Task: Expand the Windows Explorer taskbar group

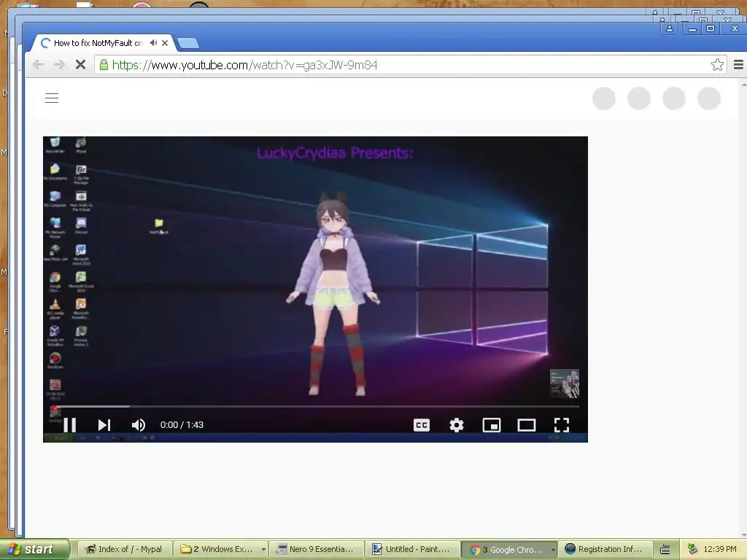Action: (x=220, y=549)
